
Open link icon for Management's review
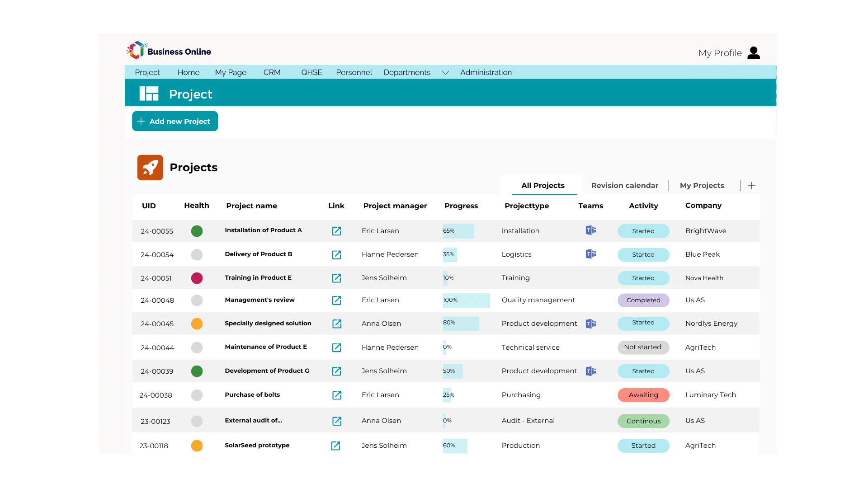pos(336,300)
